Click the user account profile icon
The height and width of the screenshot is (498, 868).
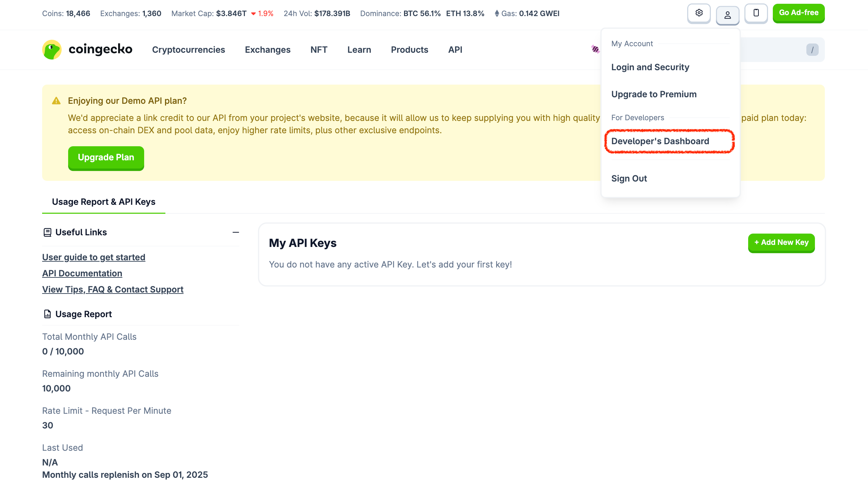pos(727,15)
